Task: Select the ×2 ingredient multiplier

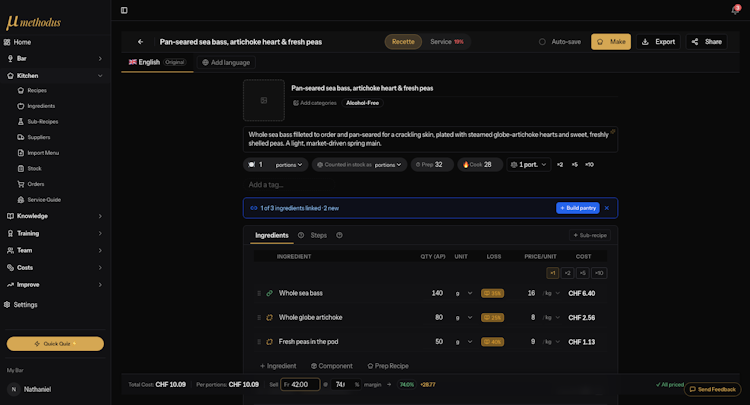Action: pyautogui.click(x=567, y=273)
